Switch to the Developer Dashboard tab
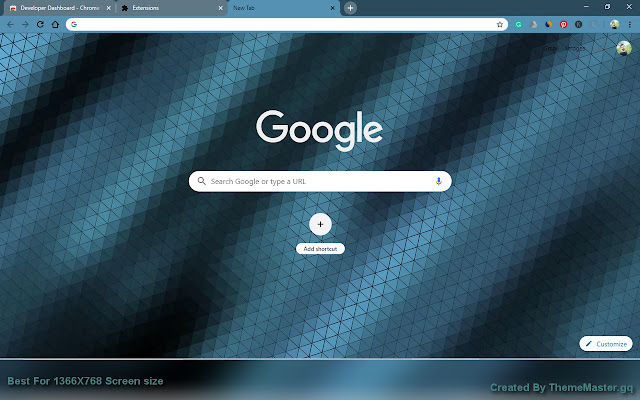The width and height of the screenshot is (640, 400). (x=60, y=8)
